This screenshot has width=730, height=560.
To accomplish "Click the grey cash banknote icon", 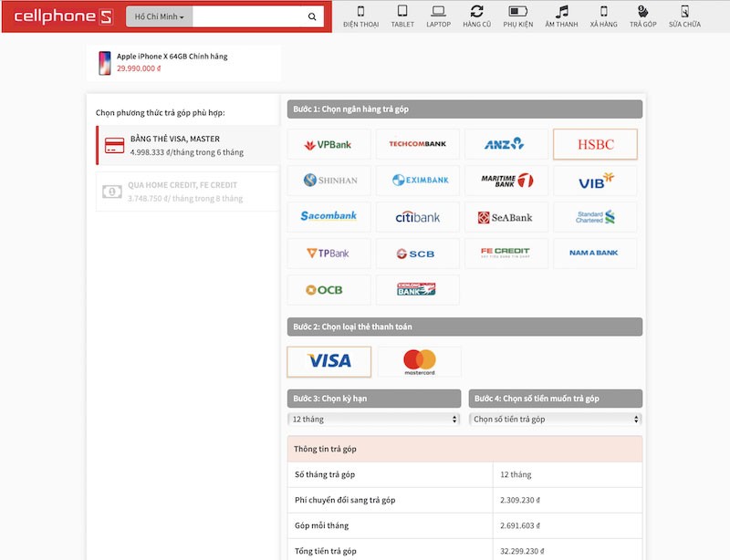I will pyautogui.click(x=112, y=192).
